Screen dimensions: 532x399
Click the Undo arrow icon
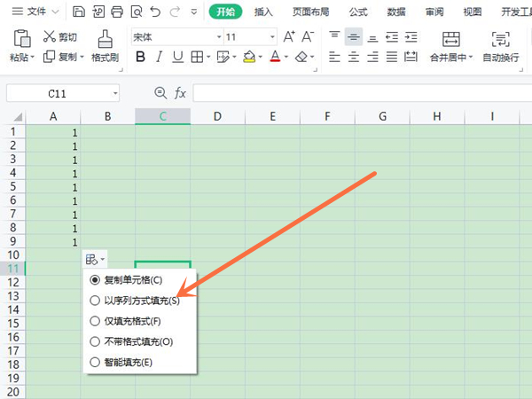(156, 12)
